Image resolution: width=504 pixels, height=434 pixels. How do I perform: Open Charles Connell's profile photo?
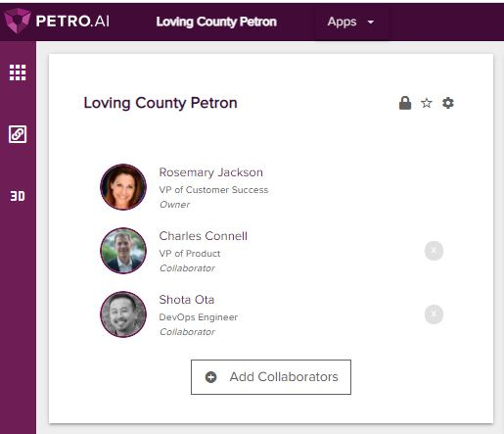[x=123, y=251]
